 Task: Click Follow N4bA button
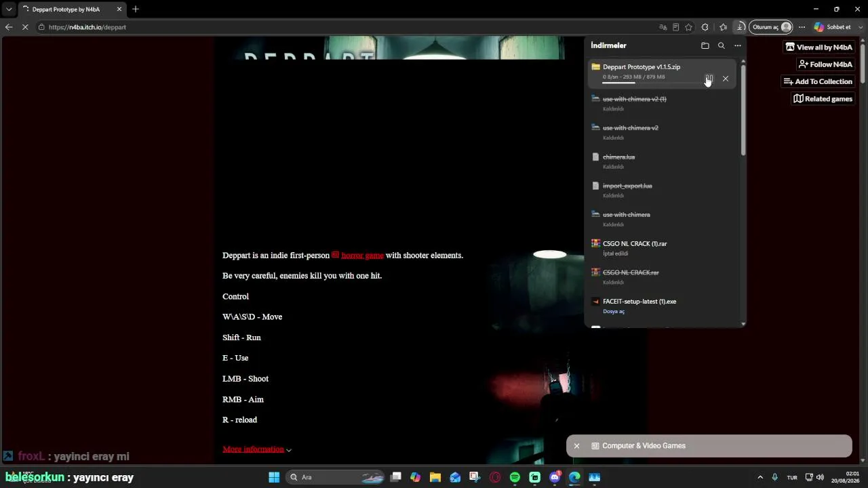click(825, 64)
